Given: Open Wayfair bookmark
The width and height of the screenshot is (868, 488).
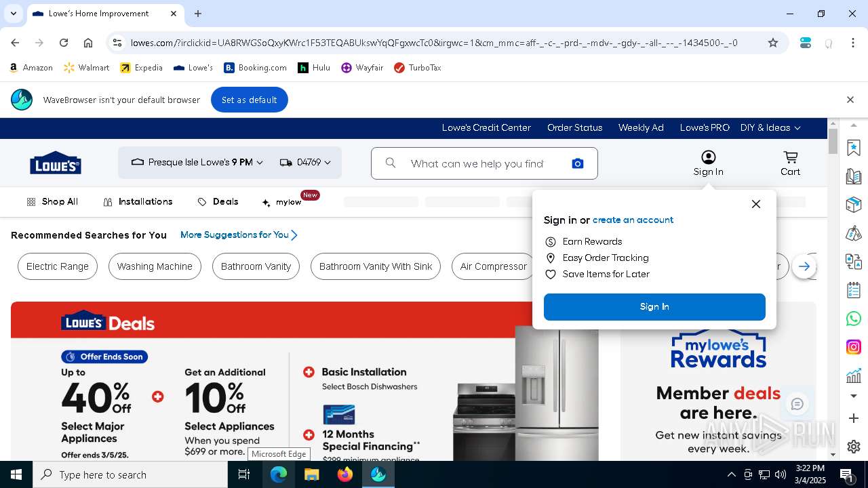Looking at the screenshot, I should click(x=363, y=68).
